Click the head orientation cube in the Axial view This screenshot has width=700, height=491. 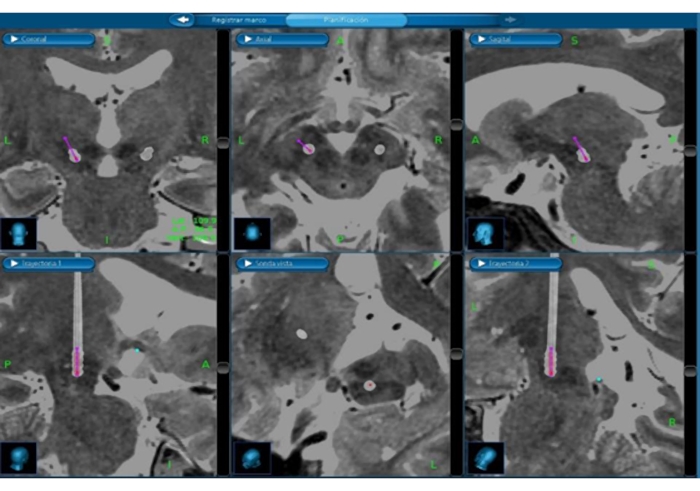(x=252, y=233)
